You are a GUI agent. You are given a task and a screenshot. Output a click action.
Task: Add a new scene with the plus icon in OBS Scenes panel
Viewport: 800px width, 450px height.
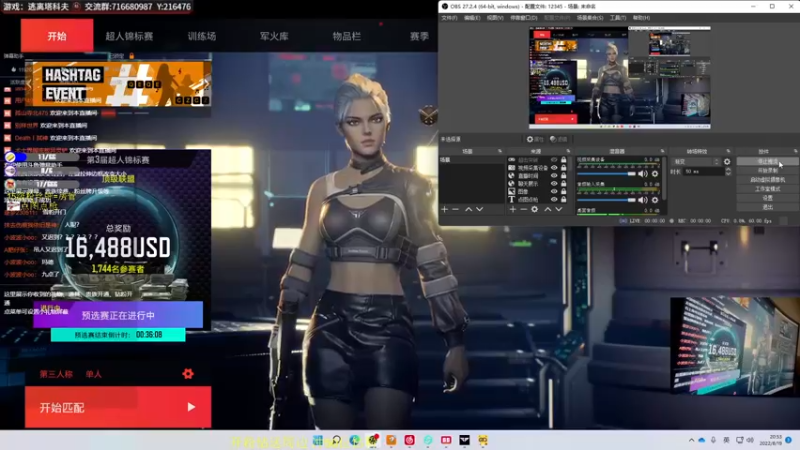444,209
